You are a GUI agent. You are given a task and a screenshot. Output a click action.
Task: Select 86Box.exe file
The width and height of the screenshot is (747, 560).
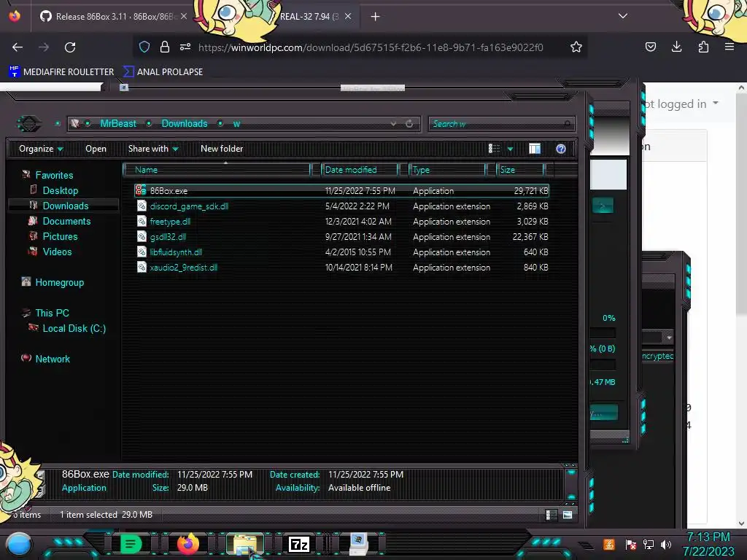coord(341,191)
